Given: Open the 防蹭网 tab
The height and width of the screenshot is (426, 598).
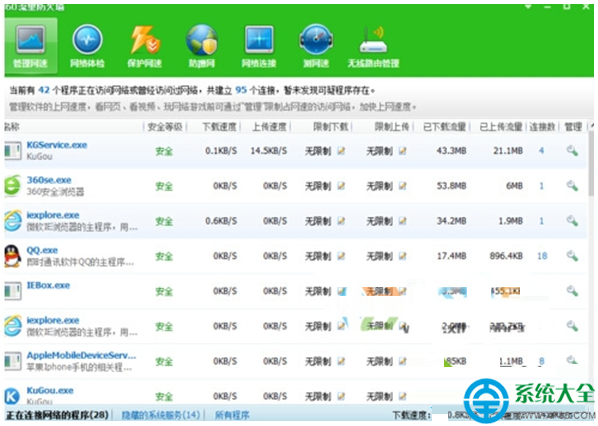Looking at the screenshot, I should (x=202, y=45).
